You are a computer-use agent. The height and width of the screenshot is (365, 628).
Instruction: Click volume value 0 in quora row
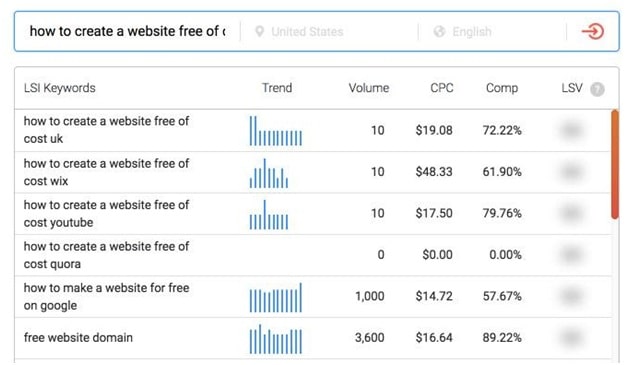(x=381, y=254)
